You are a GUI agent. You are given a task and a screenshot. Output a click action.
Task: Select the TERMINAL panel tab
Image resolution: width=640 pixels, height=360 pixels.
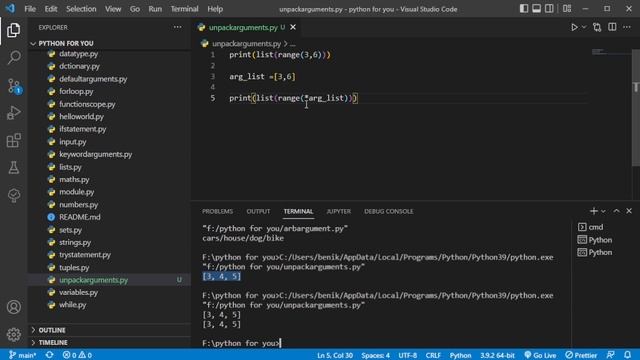tap(298, 211)
